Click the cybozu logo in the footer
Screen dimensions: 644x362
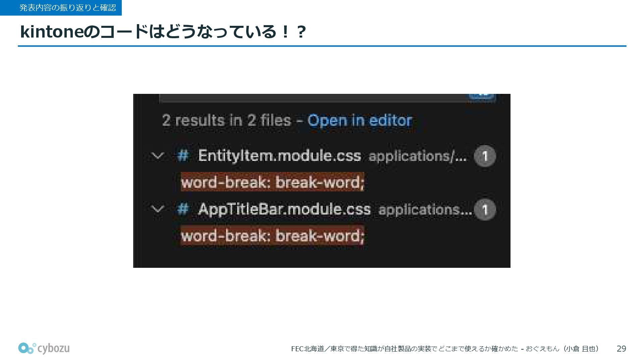click(x=44, y=348)
